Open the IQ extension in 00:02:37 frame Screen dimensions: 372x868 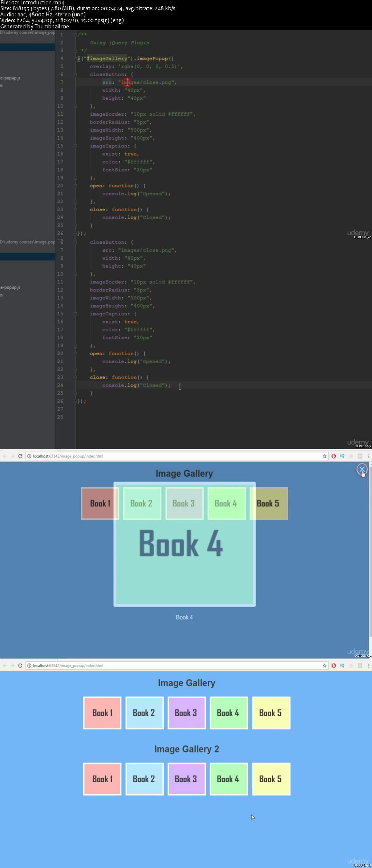(x=342, y=456)
